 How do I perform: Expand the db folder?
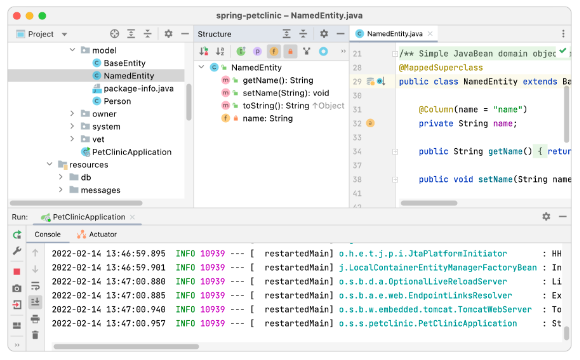[x=61, y=177]
